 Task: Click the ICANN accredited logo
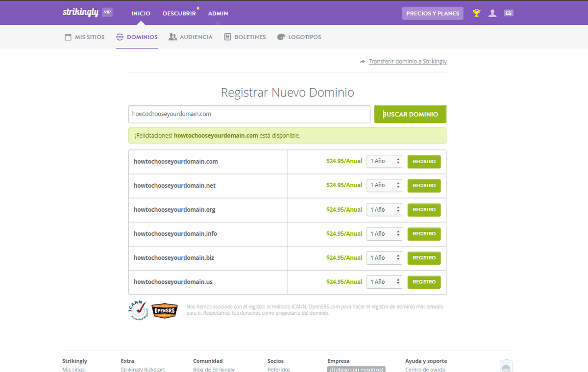pos(138,310)
